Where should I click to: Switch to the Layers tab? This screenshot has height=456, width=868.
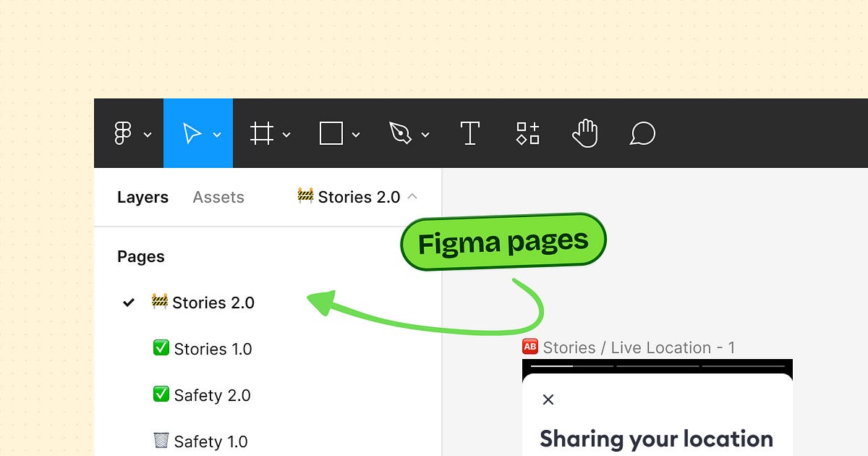pos(142,196)
